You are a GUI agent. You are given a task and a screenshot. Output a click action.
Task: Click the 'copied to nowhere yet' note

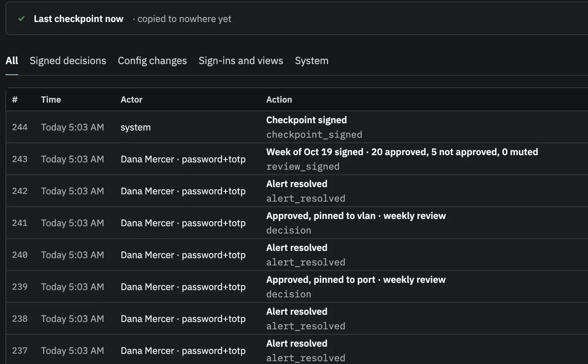[x=184, y=19]
